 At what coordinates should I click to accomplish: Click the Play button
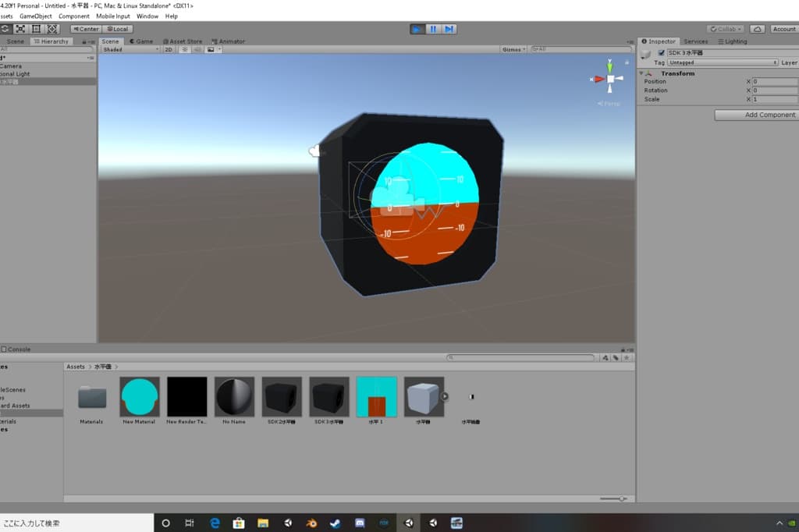(417, 29)
